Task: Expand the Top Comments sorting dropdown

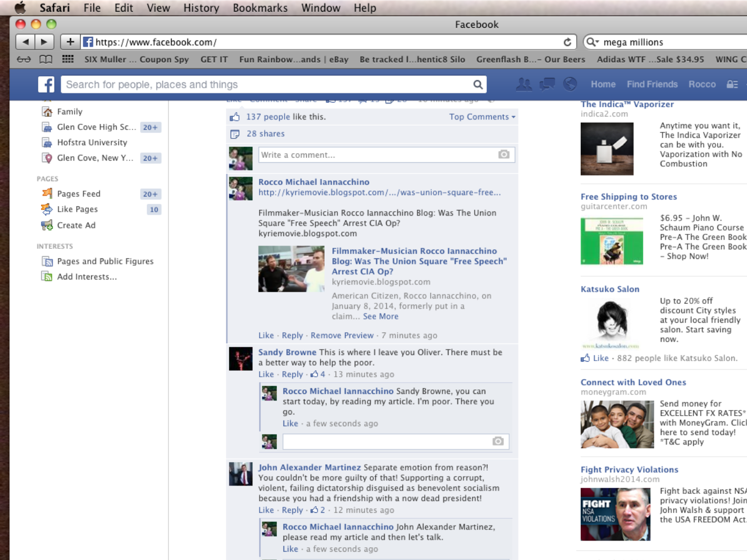Action: 482,117
